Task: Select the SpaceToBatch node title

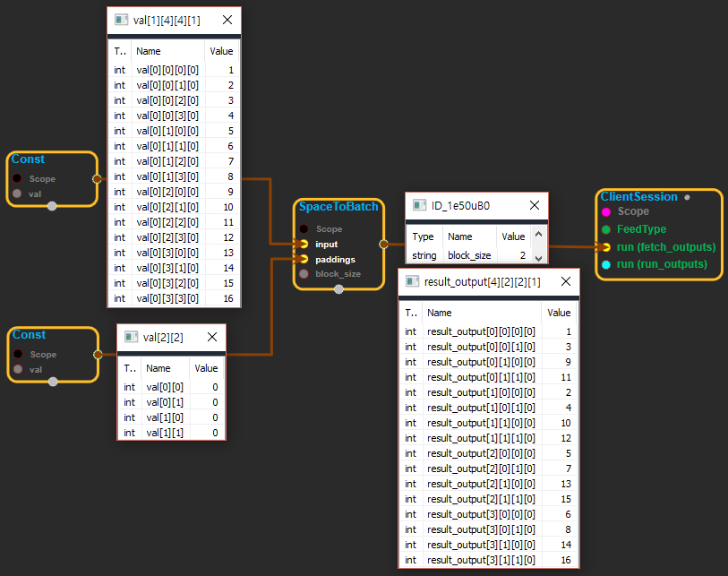Action: pos(338,207)
